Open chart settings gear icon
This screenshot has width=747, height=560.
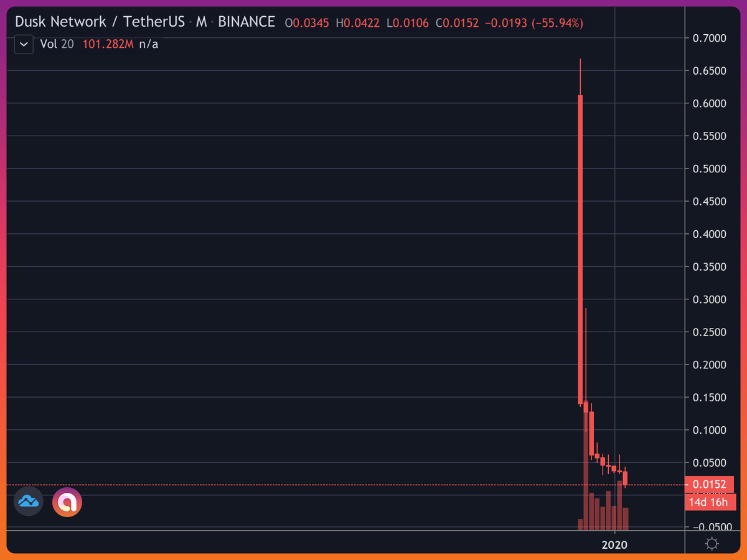coord(712,544)
